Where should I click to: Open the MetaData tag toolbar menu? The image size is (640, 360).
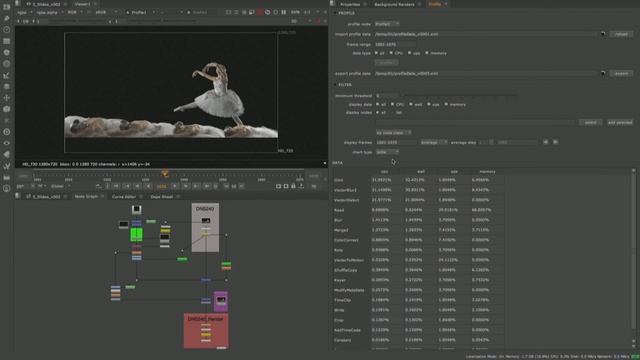pyautogui.click(x=7, y=155)
